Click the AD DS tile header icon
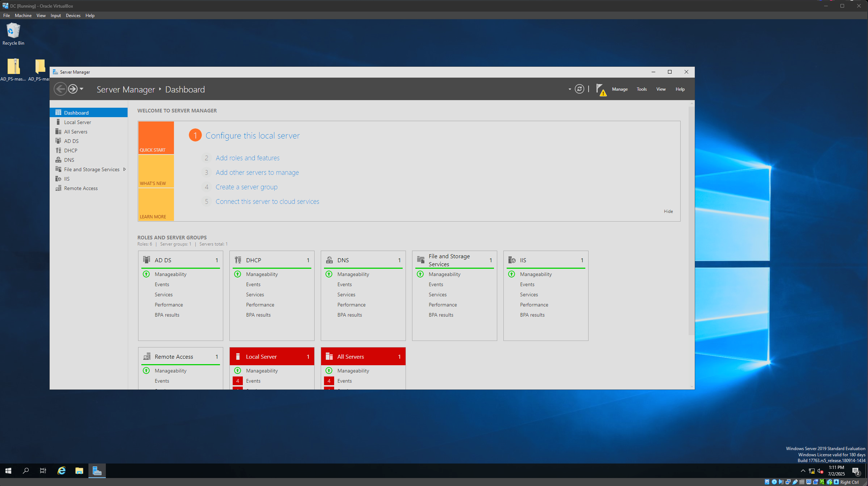 pos(146,260)
